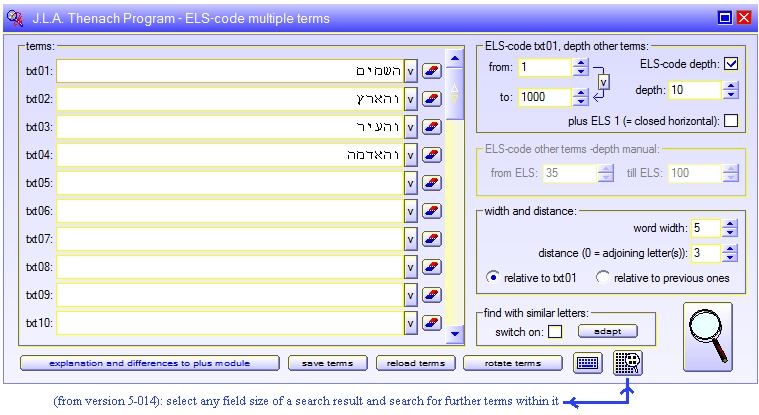
Task: Click the Thenach program title bar icon
Action: coord(15,18)
